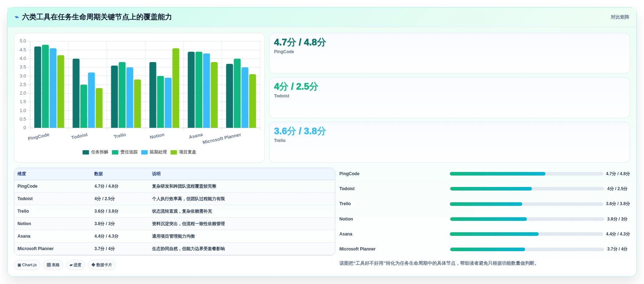Click 4.4分 / 4.3分 in the table
The image size is (644, 284).
pyautogui.click(x=106, y=236)
